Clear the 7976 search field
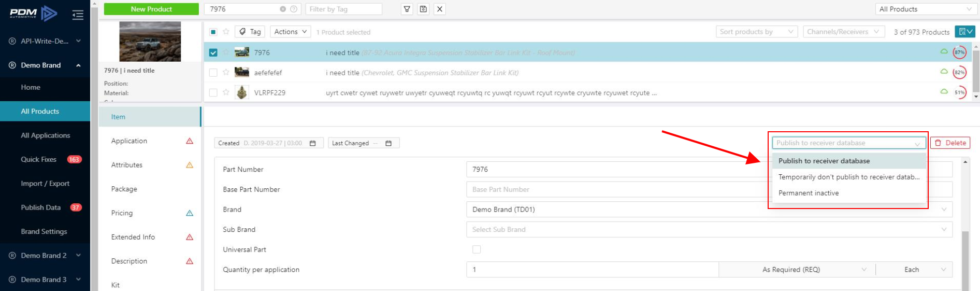The image size is (980, 291). pyautogui.click(x=283, y=9)
